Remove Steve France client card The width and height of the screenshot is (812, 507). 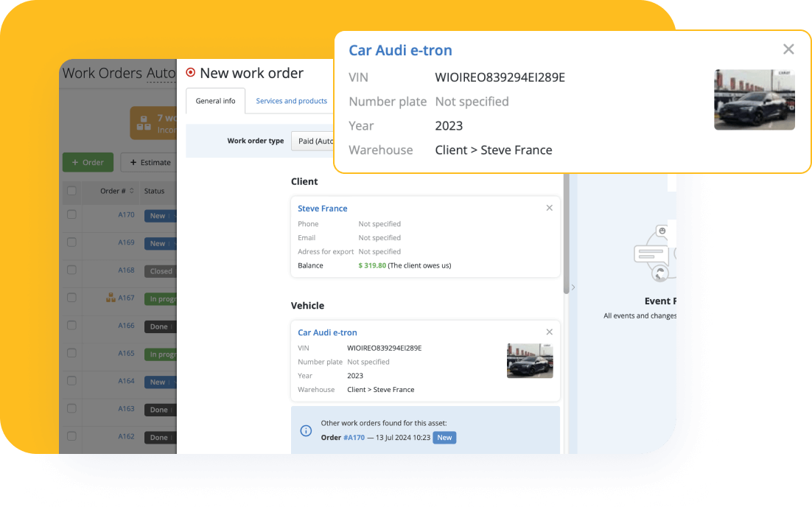click(550, 208)
